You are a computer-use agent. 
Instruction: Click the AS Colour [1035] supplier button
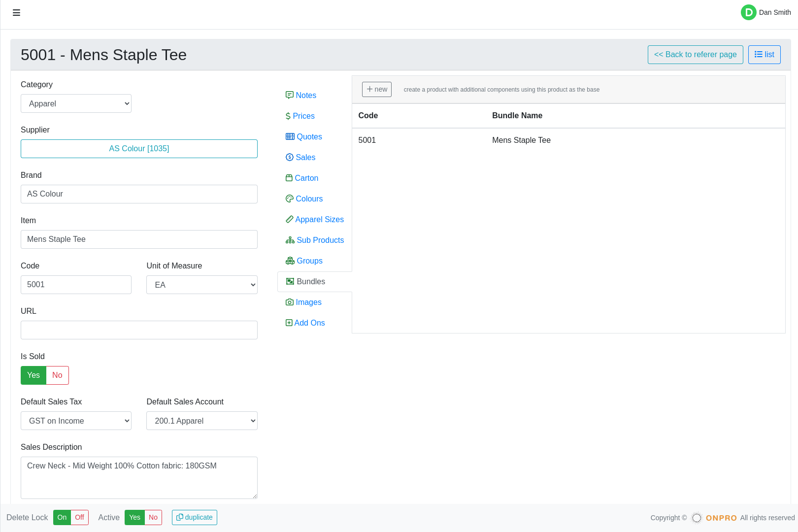coord(139,149)
